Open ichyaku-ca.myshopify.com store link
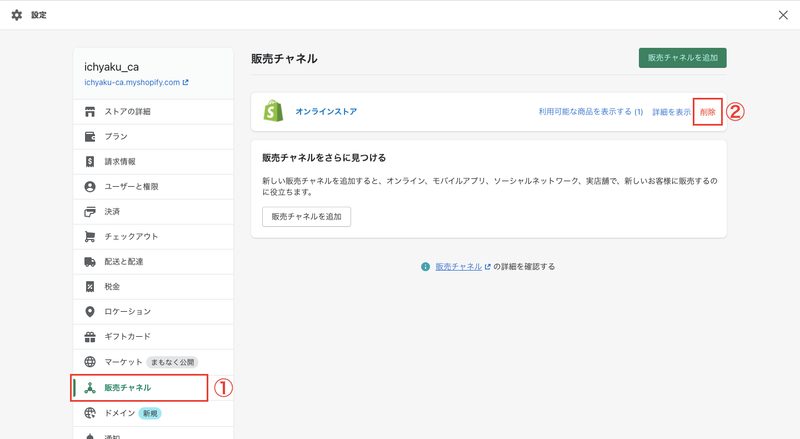Screen dimensions: 800x439 click(x=136, y=82)
